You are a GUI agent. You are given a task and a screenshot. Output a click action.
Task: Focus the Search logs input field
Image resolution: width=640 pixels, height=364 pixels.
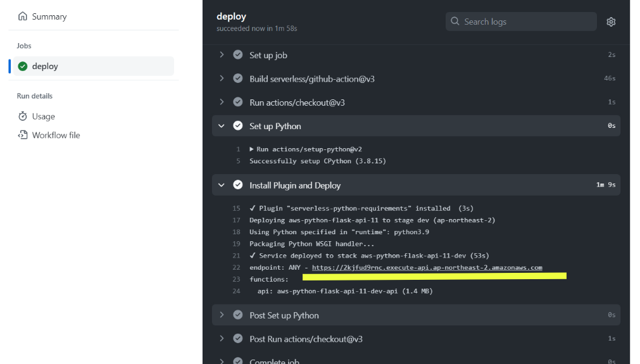click(521, 22)
